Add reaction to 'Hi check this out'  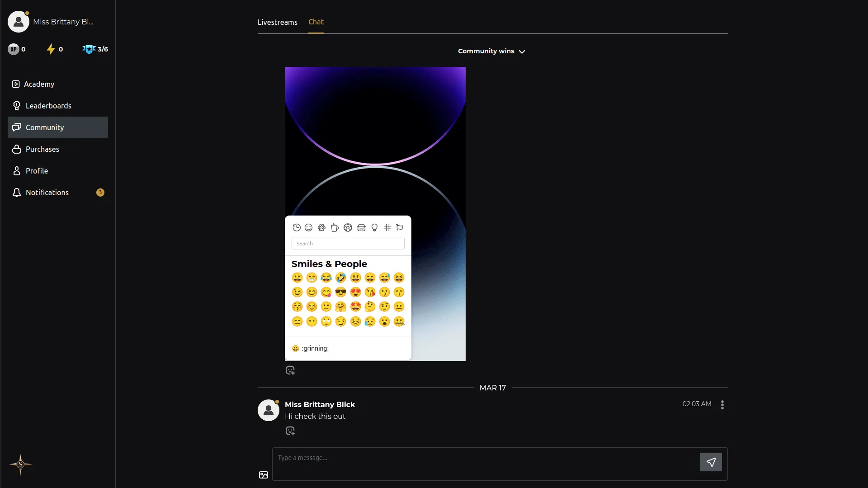click(290, 431)
